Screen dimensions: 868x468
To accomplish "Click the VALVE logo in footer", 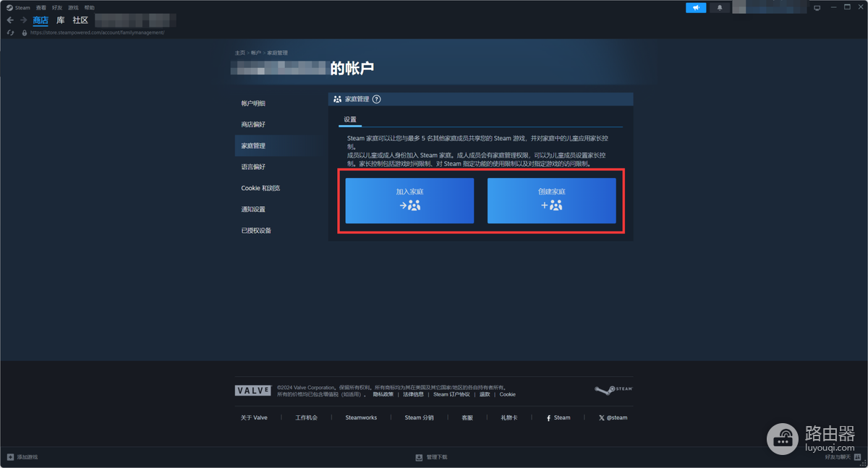I will [x=253, y=391].
